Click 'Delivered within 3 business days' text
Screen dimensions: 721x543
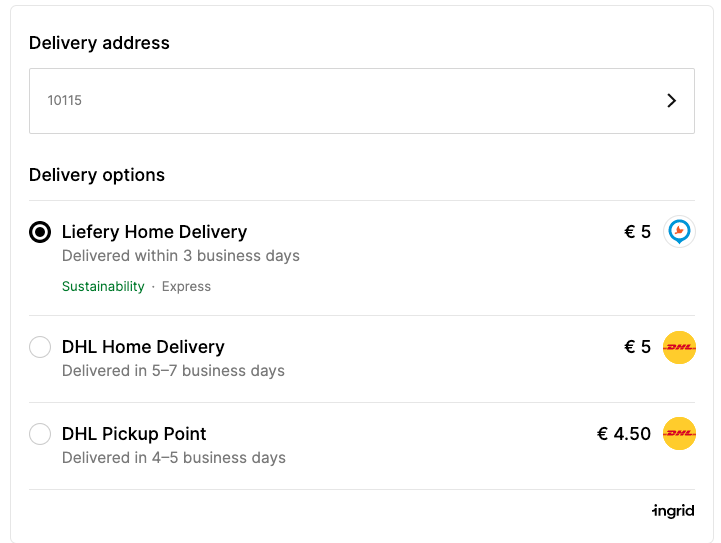181,256
